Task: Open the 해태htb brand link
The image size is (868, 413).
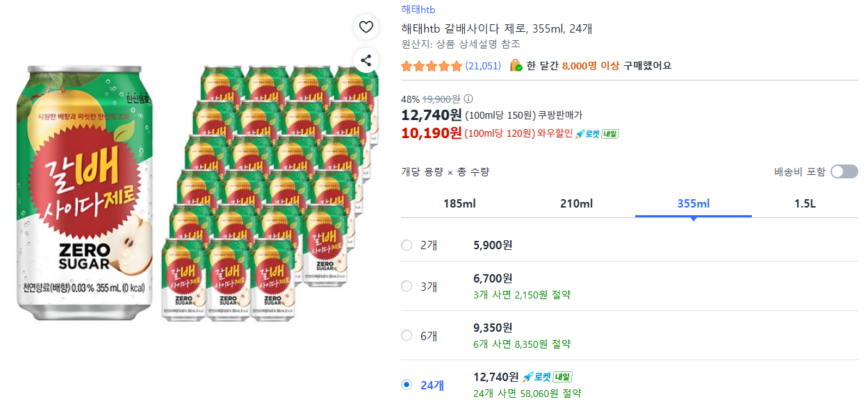Action: coord(418,9)
